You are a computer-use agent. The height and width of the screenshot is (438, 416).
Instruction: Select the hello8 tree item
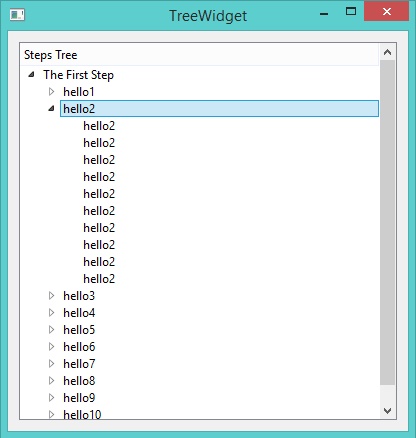pos(79,381)
